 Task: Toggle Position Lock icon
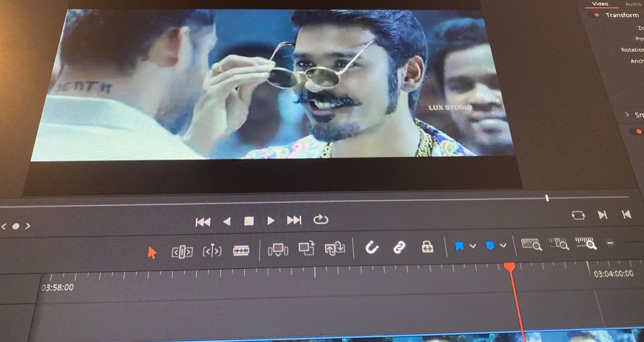[x=427, y=247]
